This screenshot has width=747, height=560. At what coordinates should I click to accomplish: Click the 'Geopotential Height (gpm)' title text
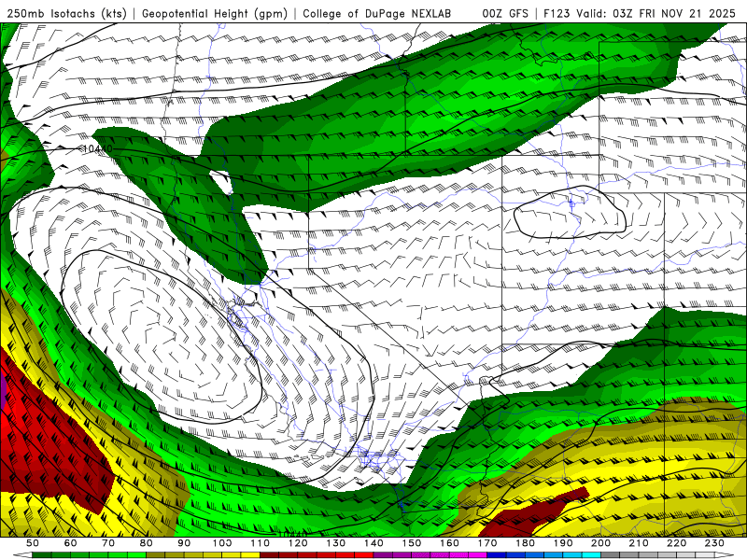point(215,13)
